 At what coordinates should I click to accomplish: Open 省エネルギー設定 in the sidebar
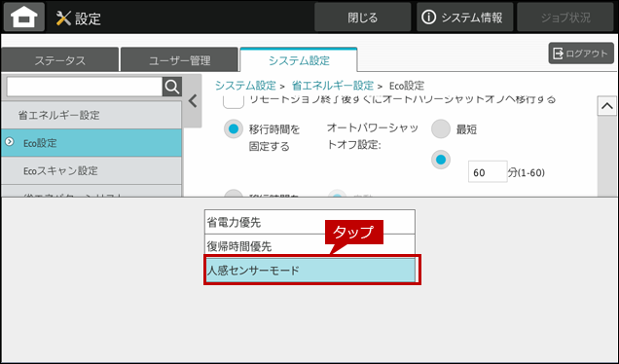pyautogui.click(x=91, y=115)
